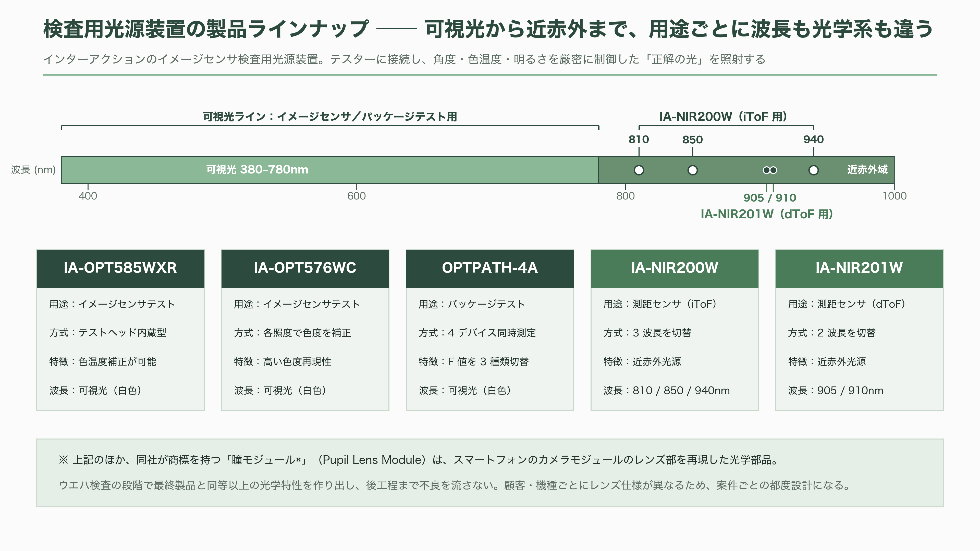The image size is (980, 551).
Task: Click the OPTPATH-4A card header
Action: click(490, 268)
